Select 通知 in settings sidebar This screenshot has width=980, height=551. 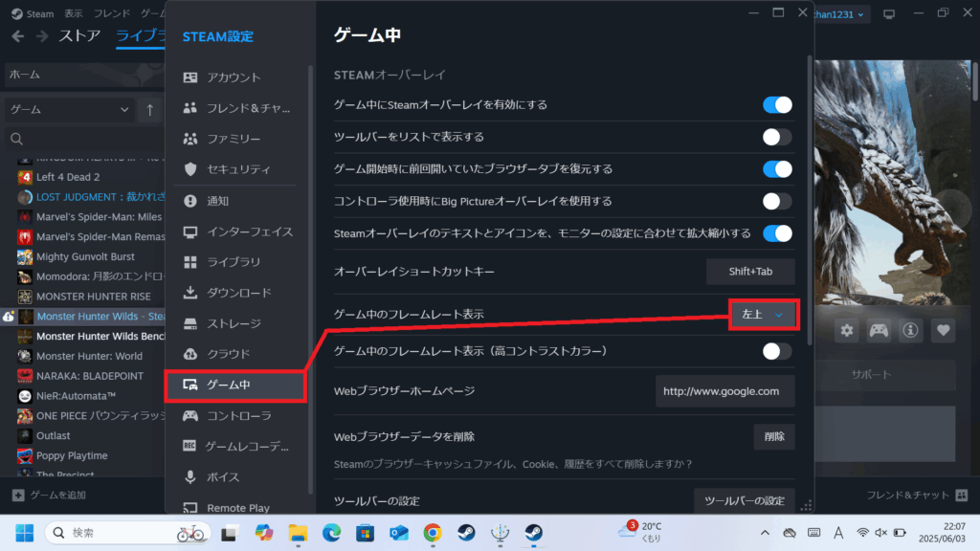[236, 201]
